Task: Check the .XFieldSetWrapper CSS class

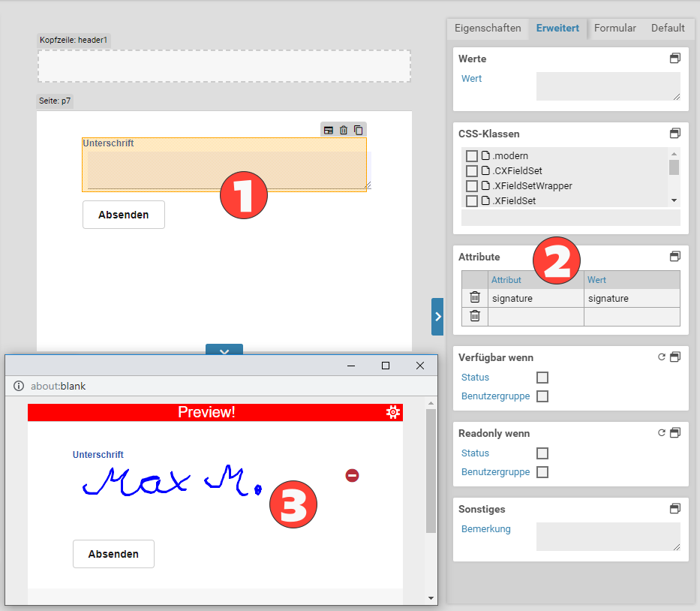Action: click(x=472, y=186)
